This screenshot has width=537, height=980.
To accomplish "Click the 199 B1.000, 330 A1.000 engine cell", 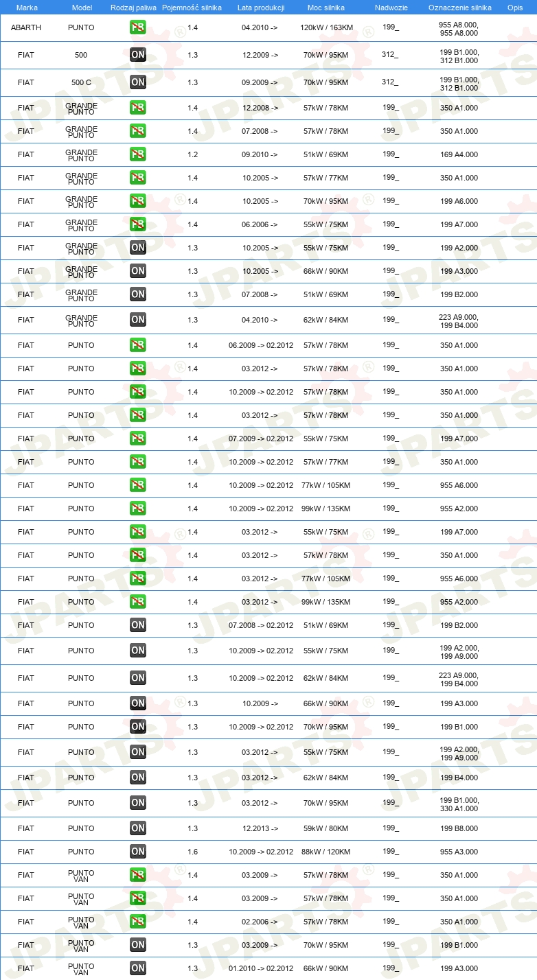I will coord(459,803).
